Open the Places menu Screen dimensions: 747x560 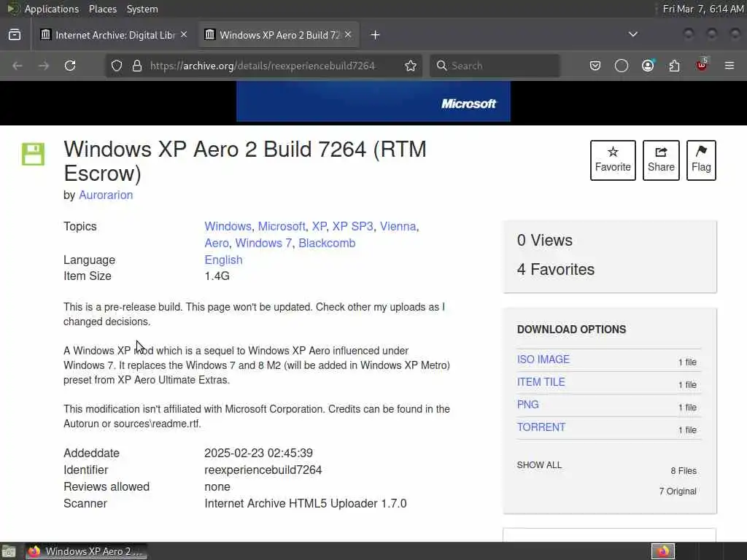[x=102, y=9]
